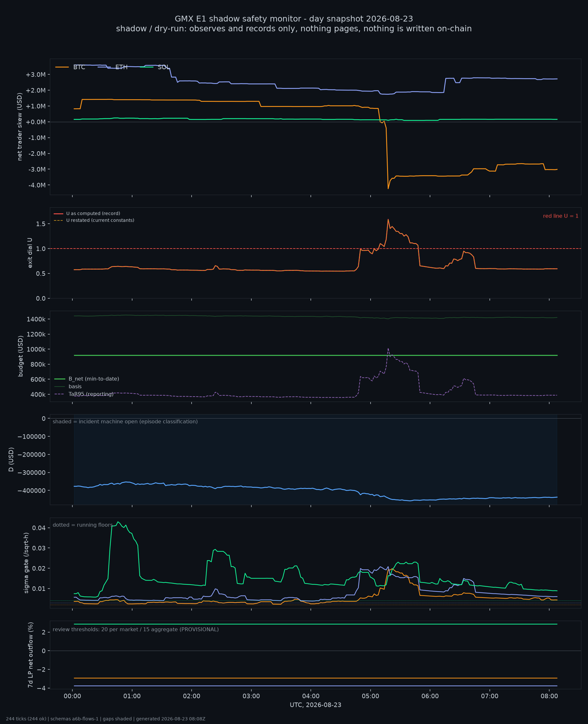Click the 1000k budget tick label
The image size is (588, 724).
(36, 350)
